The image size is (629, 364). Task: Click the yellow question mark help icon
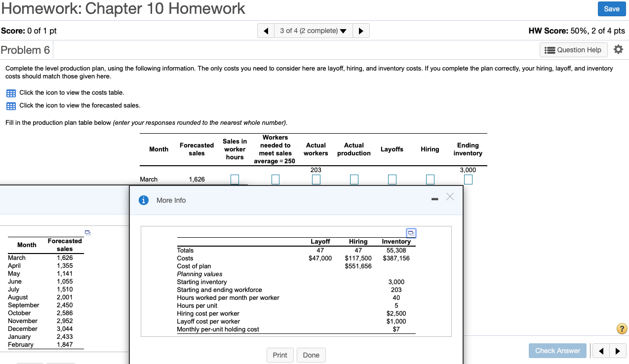(x=622, y=328)
